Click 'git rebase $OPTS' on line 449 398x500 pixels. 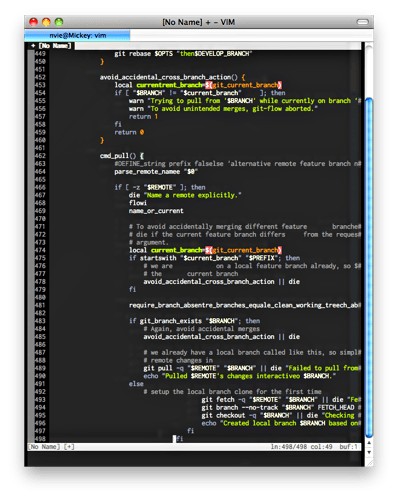(143, 54)
